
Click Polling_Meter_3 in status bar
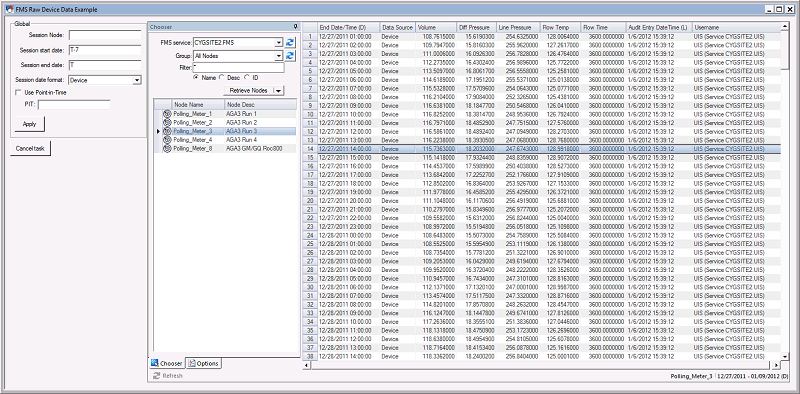click(x=691, y=376)
